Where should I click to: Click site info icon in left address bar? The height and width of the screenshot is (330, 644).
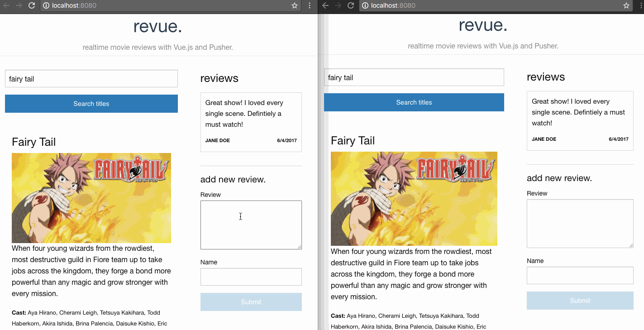tap(46, 5)
